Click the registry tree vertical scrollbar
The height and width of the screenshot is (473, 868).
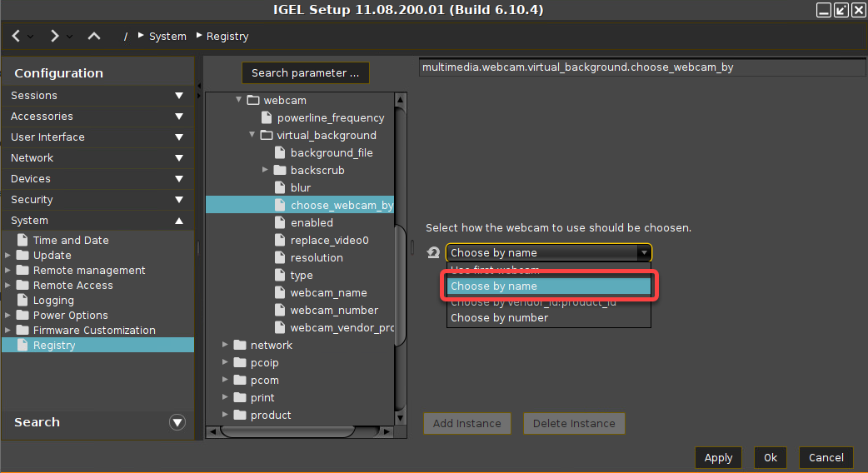[x=400, y=283]
